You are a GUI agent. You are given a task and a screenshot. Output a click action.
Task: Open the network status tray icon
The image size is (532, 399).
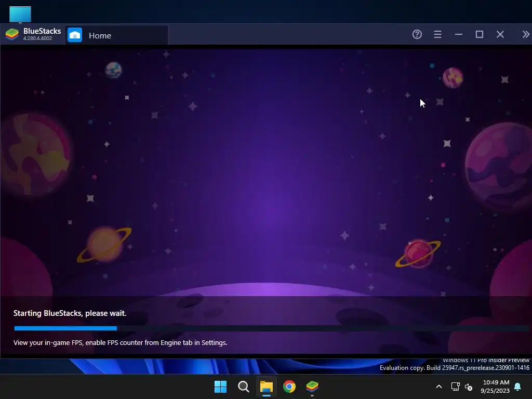point(455,387)
